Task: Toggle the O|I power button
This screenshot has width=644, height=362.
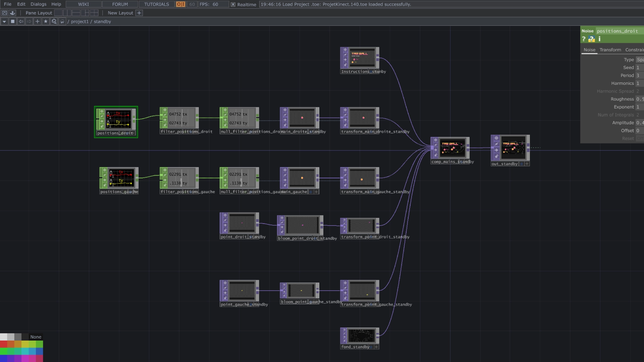Action: coord(180,4)
